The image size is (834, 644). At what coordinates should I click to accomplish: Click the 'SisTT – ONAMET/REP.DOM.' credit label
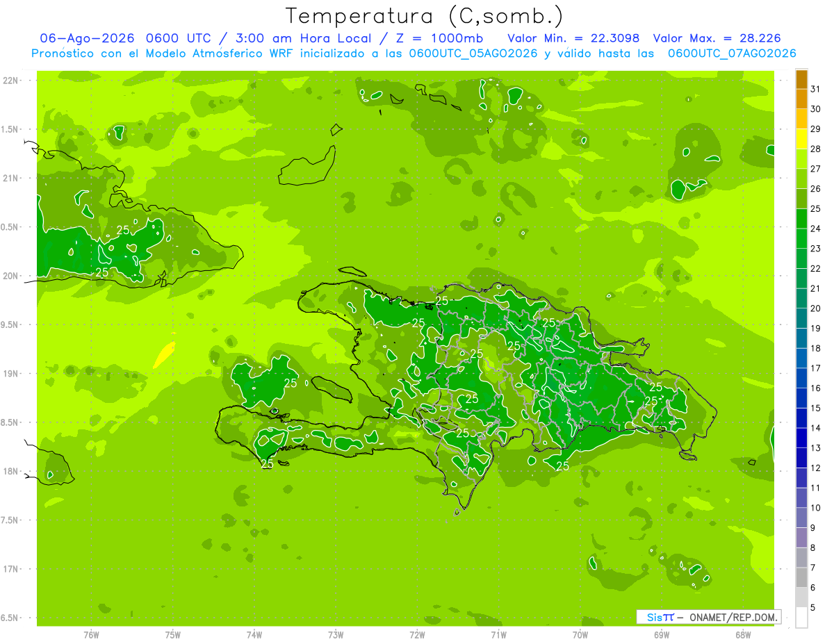[709, 617]
